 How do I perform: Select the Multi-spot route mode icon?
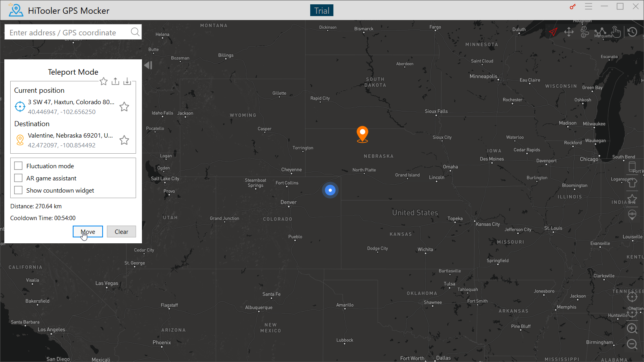point(601,32)
